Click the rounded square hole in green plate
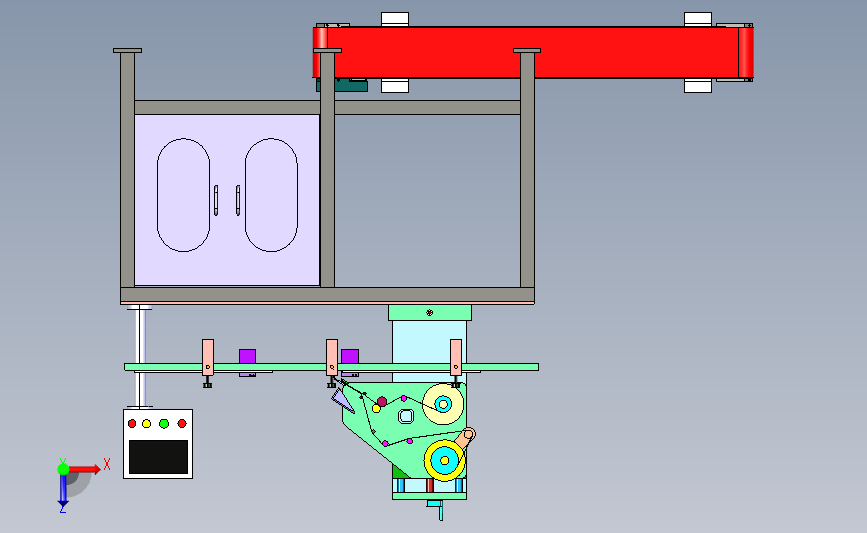 coord(406,416)
